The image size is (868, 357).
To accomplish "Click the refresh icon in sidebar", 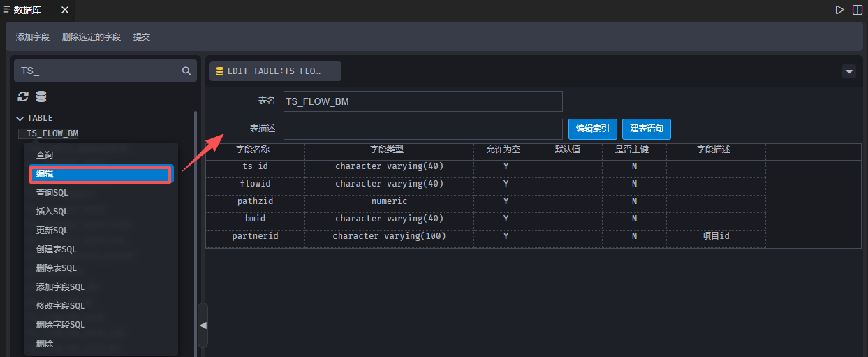I will pyautogui.click(x=23, y=96).
